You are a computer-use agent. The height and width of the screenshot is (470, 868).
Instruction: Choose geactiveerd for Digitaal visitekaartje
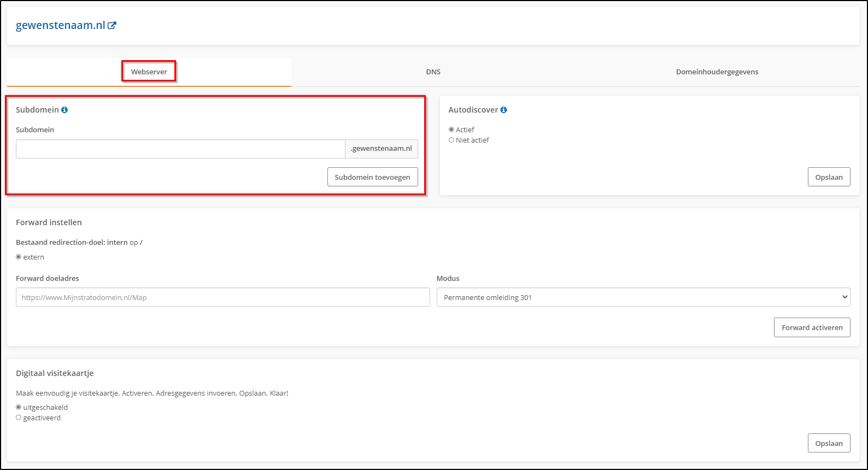click(19, 418)
